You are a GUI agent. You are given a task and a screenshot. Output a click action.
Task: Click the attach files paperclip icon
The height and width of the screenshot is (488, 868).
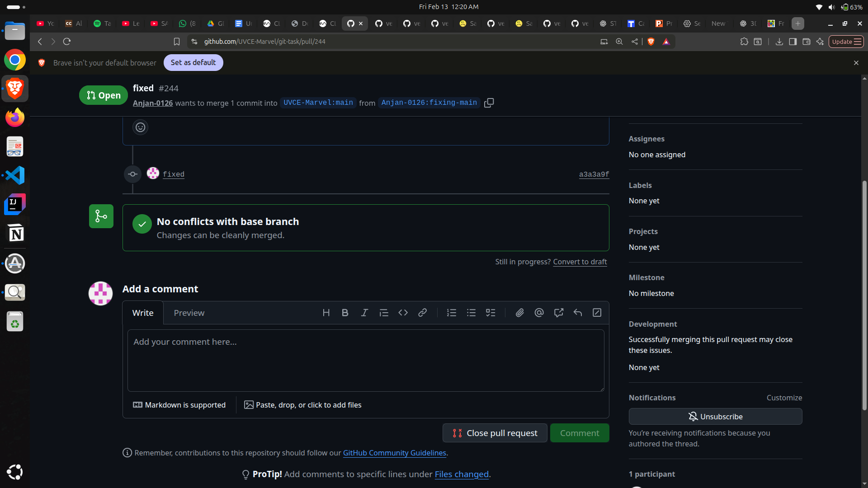[520, 313]
